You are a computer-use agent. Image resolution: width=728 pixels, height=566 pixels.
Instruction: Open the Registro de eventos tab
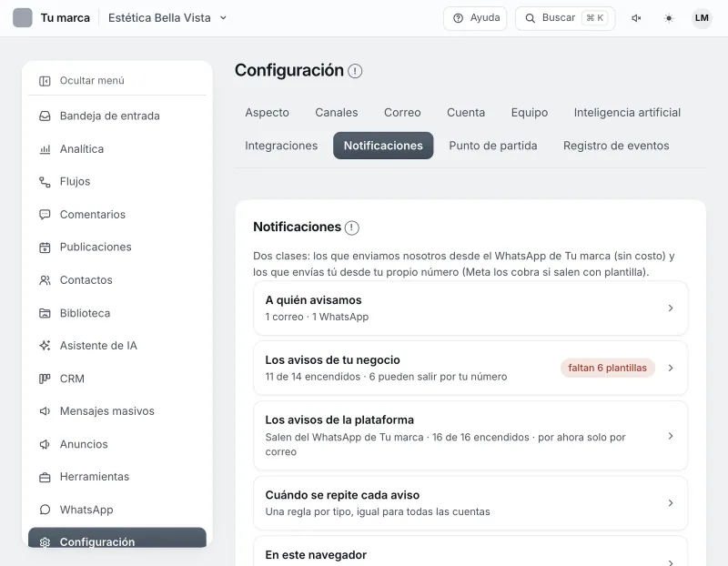[616, 146]
